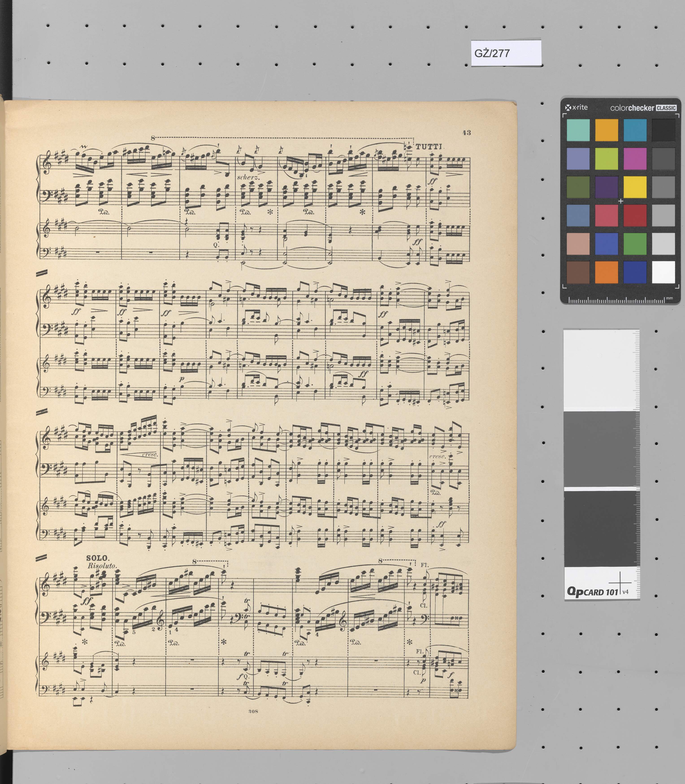Click the CLASSIC badge on colorchecker

[666, 108]
